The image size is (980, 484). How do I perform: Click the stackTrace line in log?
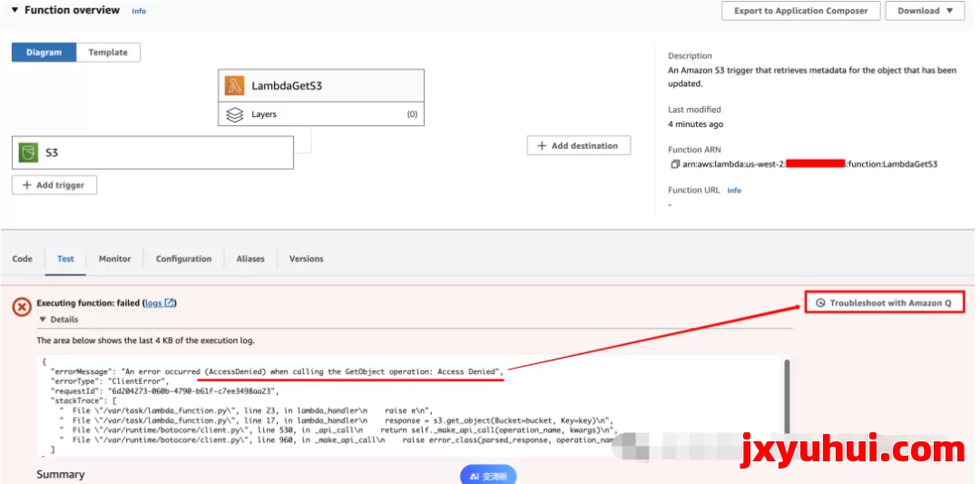tap(83, 400)
